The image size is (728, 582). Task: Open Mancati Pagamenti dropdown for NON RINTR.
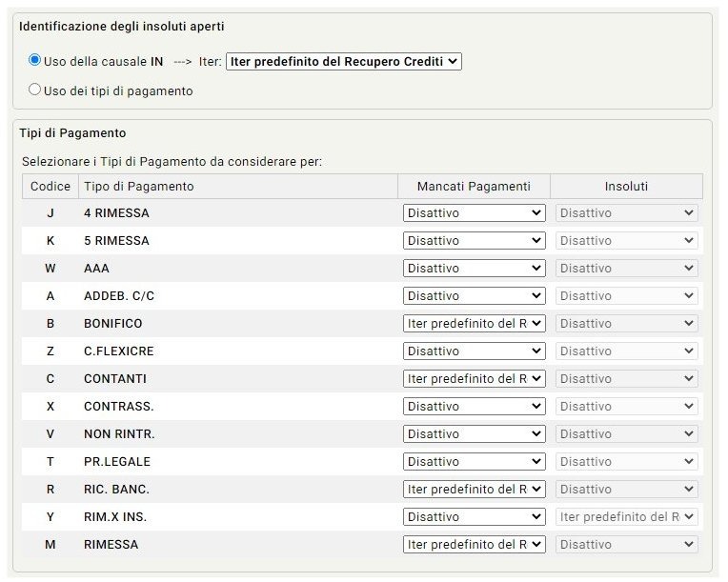pos(474,434)
